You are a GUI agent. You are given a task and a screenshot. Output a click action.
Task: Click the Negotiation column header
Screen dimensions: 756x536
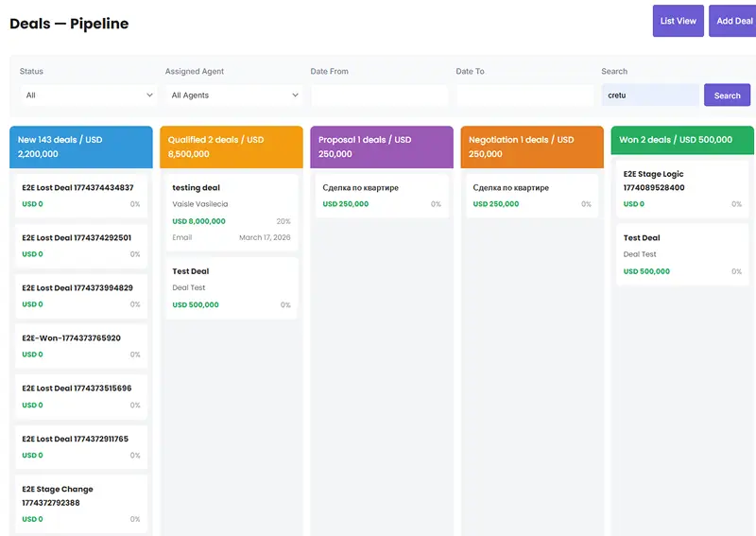[531, 147]
